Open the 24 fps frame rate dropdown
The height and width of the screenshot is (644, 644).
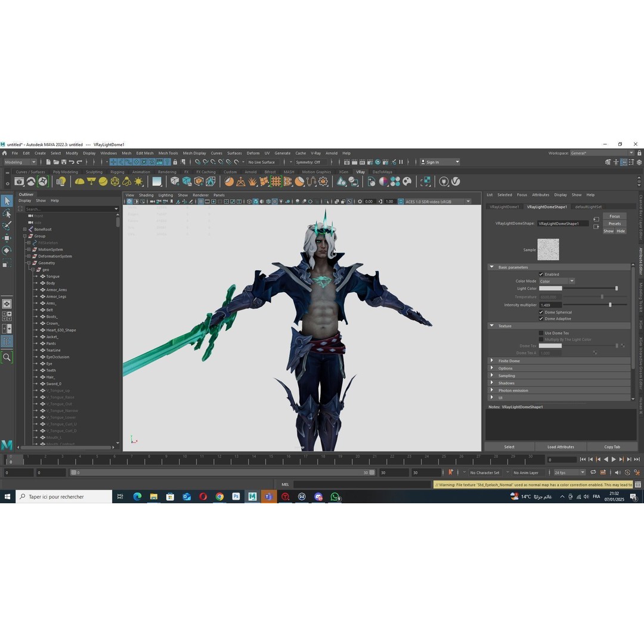[569, 473]
